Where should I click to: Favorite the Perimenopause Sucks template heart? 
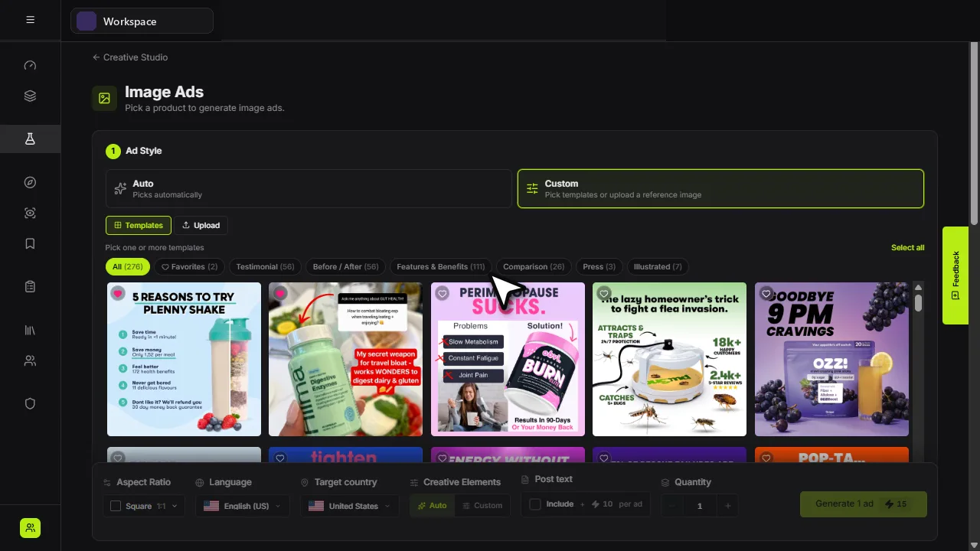pos(442,293)
